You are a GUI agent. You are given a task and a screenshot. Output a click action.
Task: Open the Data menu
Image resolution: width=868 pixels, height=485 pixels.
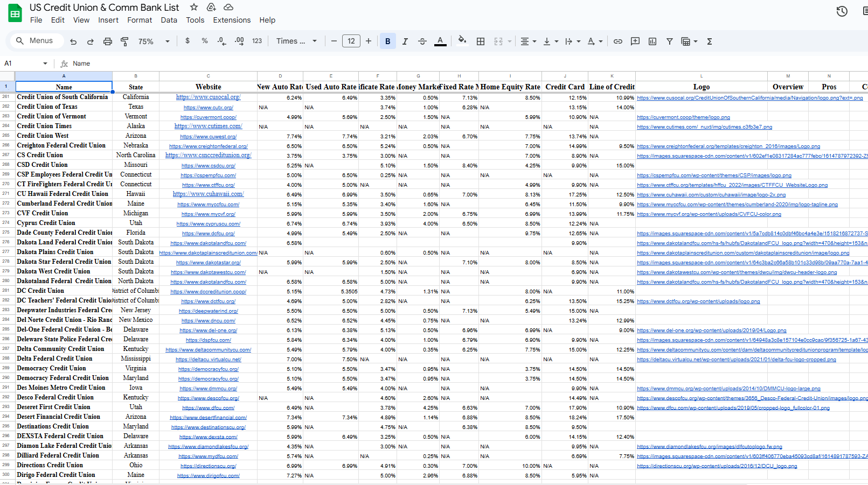coord(169,20)
